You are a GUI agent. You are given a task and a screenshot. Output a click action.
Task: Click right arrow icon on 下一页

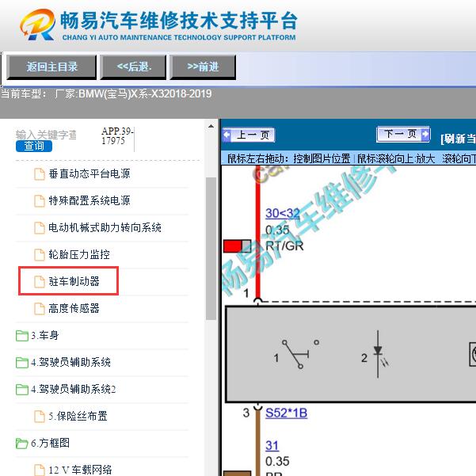coord(425,134)
